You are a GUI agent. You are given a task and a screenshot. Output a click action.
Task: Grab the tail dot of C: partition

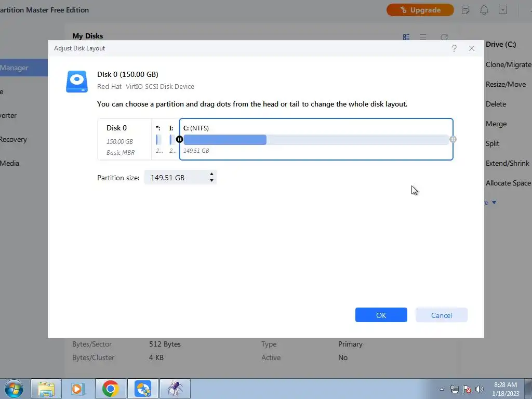453,139
